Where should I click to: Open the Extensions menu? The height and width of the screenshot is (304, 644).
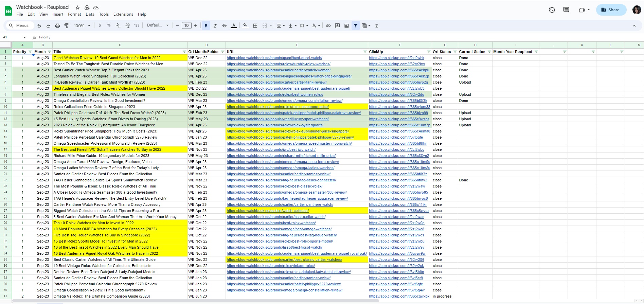tap(123, 14)
